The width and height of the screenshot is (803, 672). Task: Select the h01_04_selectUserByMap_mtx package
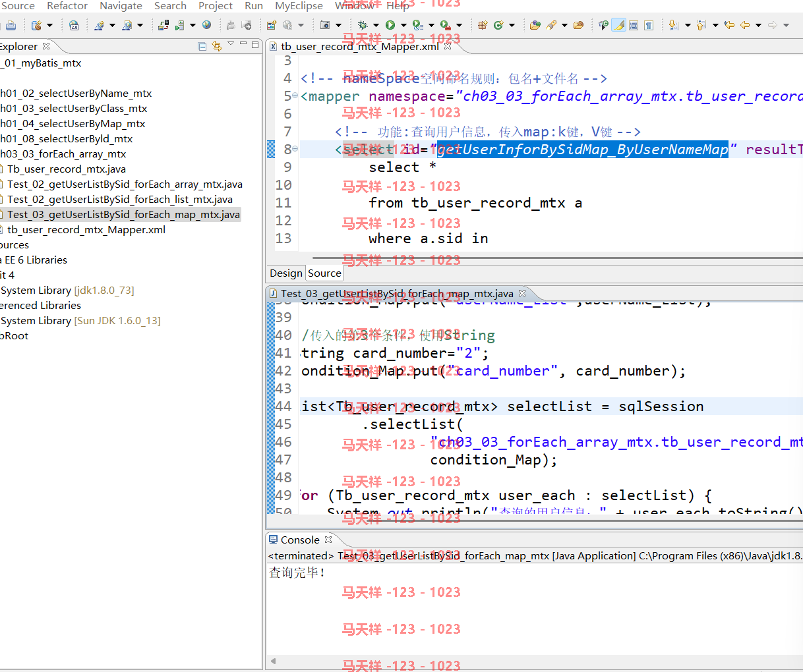pos(73,123)
